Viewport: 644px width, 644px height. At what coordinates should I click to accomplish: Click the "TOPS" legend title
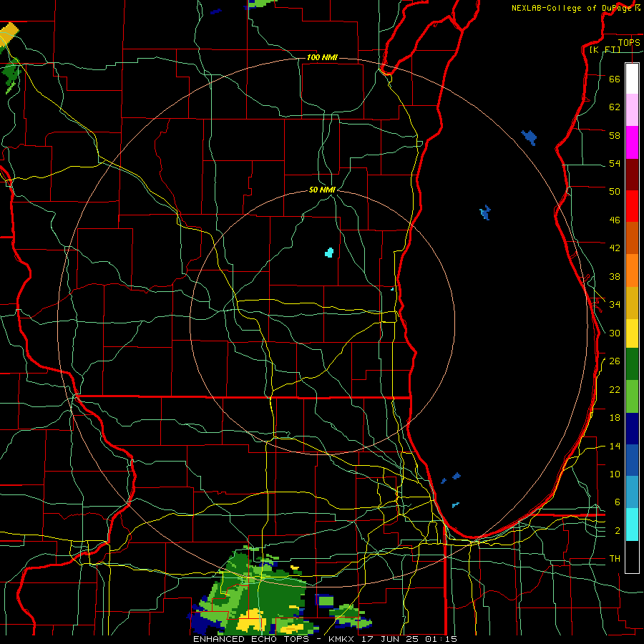pyautogui.click(x=629, y=42)
